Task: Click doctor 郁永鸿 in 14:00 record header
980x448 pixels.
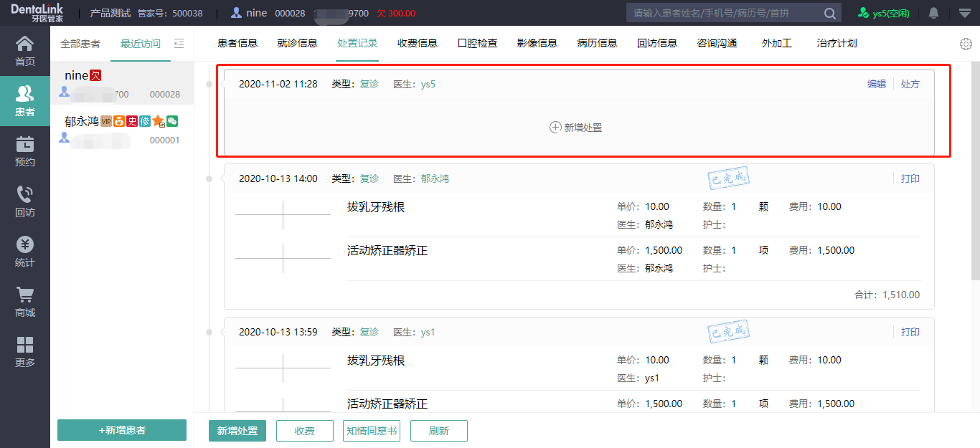Action: tap(435, 178)
